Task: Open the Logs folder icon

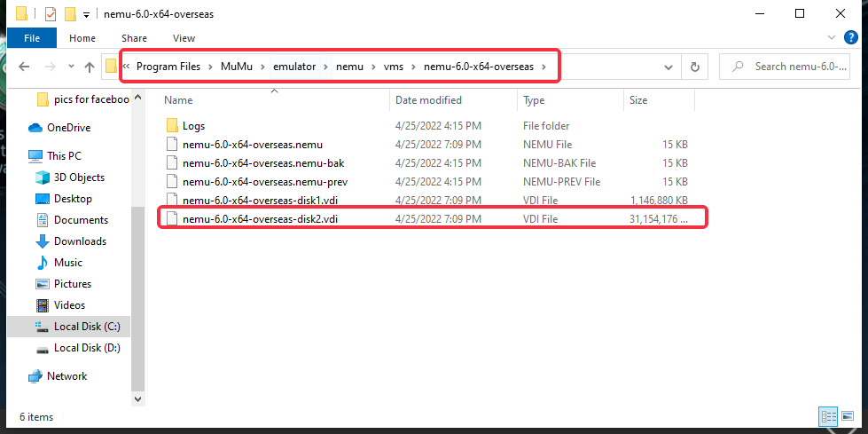Action: pos(172,125)
